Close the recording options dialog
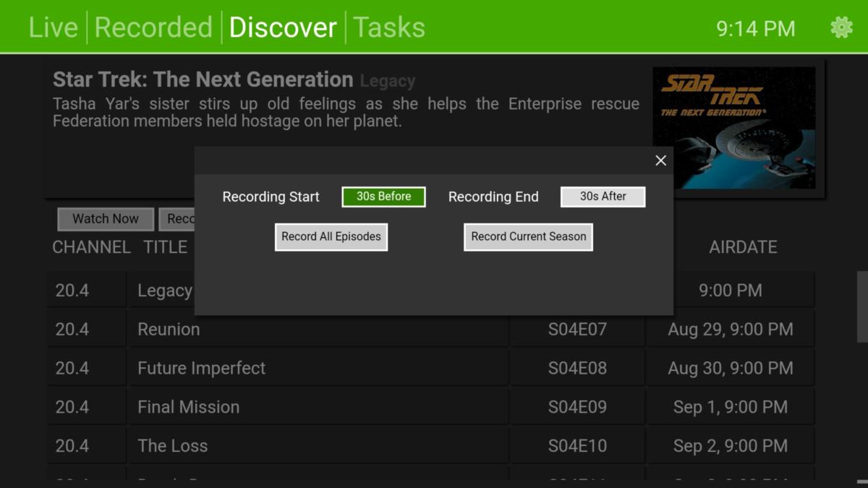868x488 pixels. pyautogui.click(x=660, y=160)
